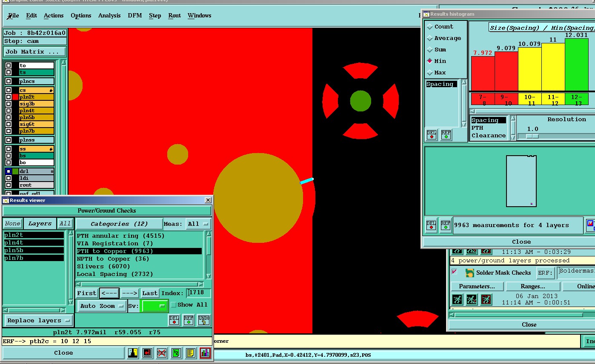
Task: Click the Index input field
Action: (199, 293)
